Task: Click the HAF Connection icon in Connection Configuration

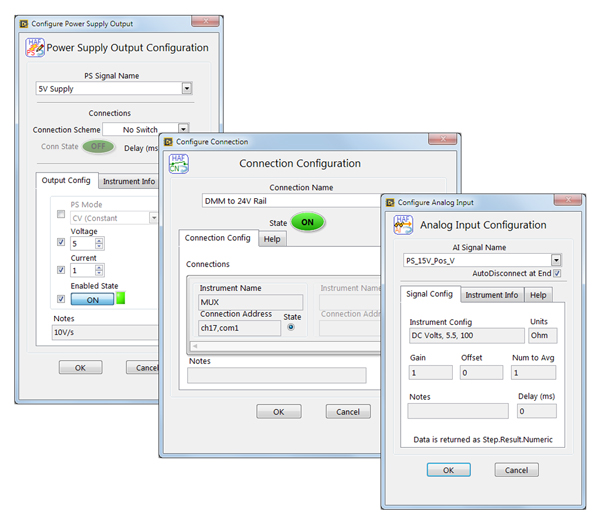Action: click(179, 163)
